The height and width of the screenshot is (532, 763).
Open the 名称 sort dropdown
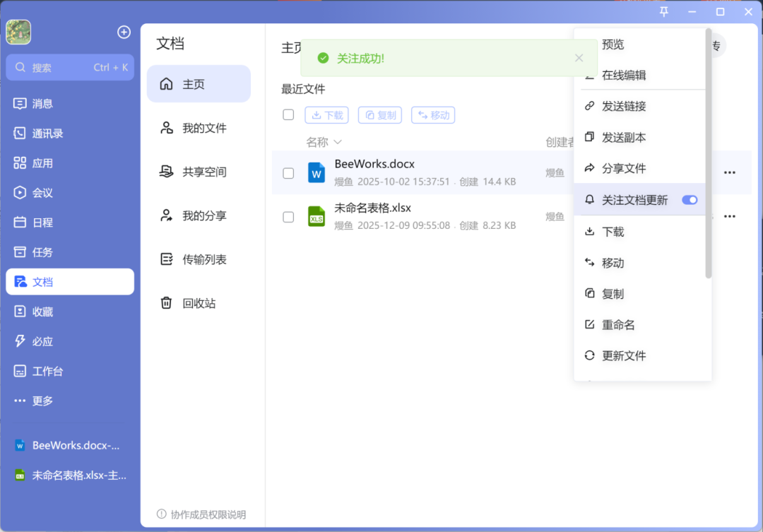[x=323, y=141]
